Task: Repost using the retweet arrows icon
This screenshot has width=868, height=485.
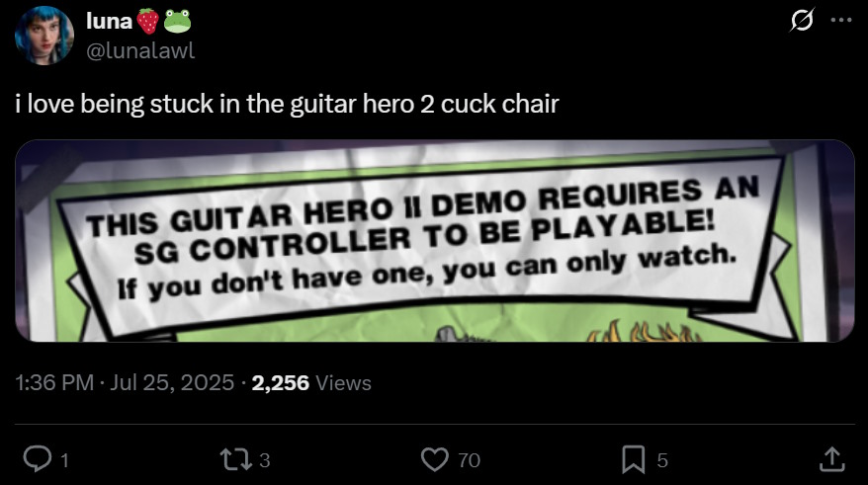Action: pos(236,459)
